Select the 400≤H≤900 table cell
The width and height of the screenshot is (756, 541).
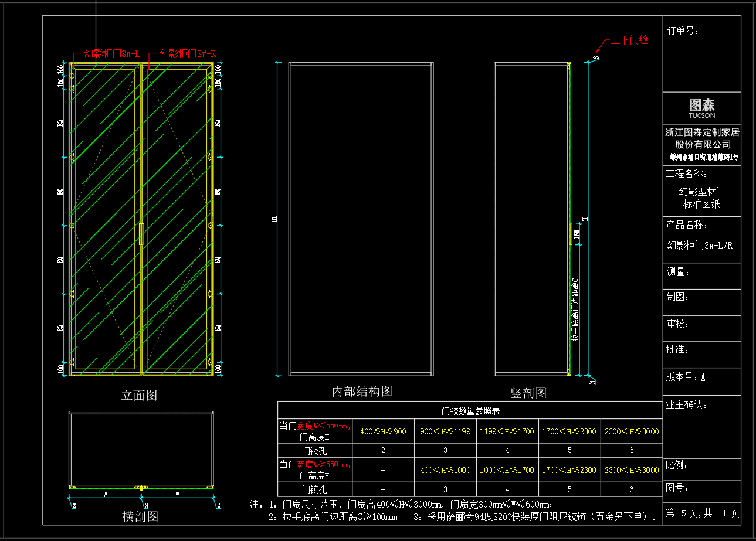383,431
